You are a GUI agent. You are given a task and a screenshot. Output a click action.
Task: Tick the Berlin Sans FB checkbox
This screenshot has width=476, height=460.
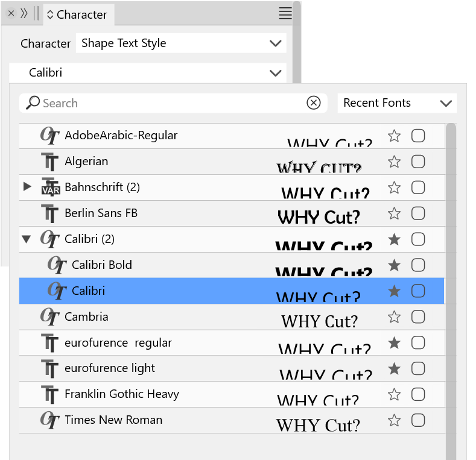(x=418, y=213)
